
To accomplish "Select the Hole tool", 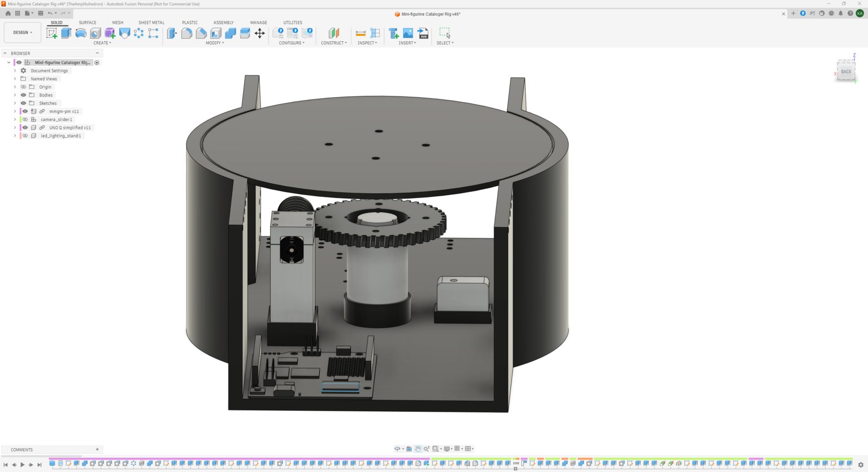I will click(95, 33).
